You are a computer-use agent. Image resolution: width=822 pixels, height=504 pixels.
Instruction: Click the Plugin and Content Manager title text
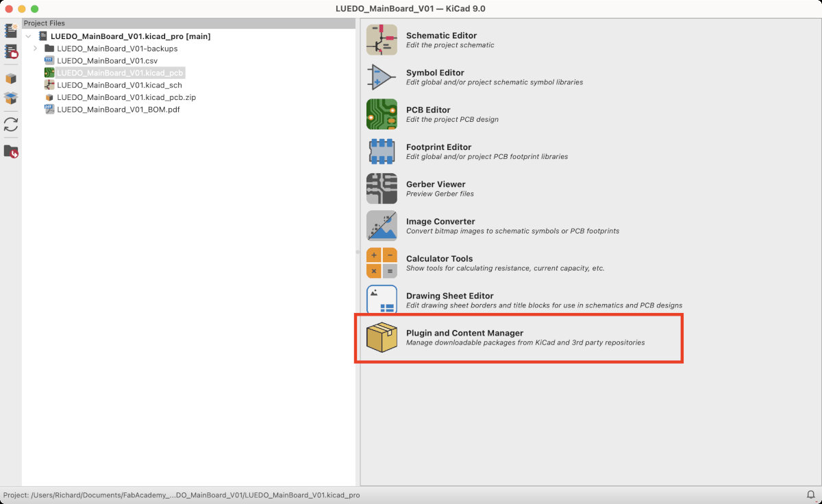(x=464, y=333)
